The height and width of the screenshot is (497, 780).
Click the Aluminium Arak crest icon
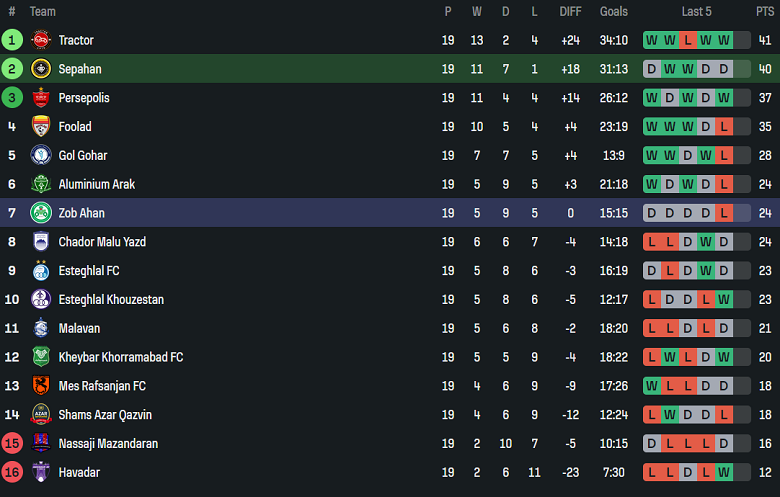tap(41, 184)
